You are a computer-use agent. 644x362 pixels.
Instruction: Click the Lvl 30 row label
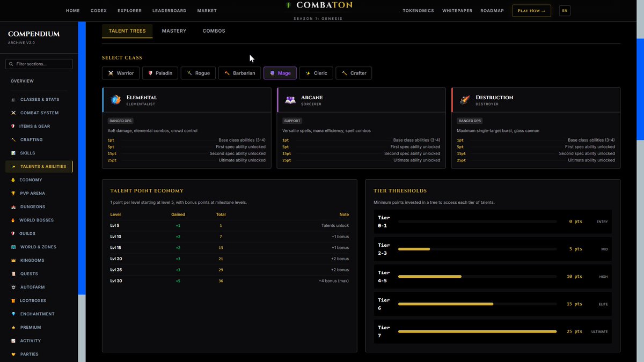pyautogui.click(x=116, y=281)
